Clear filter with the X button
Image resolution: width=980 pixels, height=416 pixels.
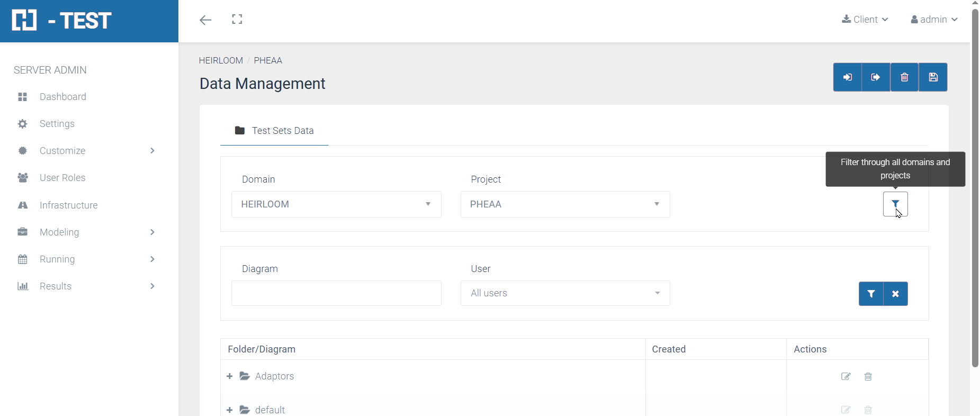coord(895,294)
